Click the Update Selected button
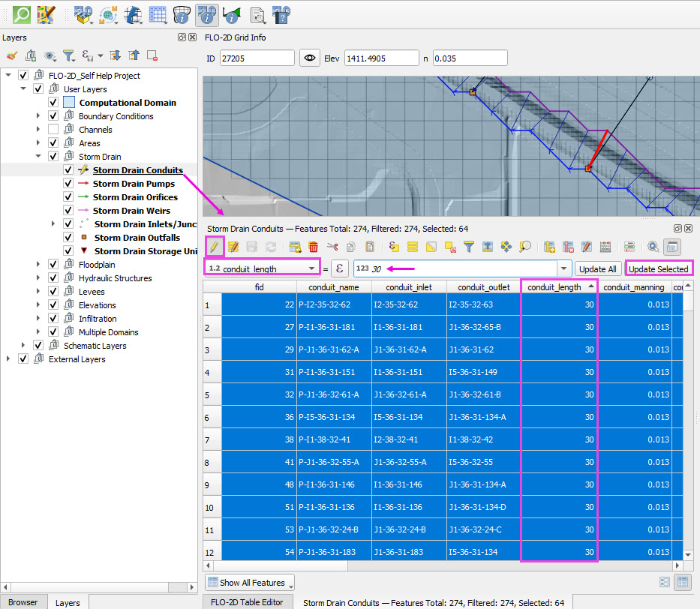The height and width of the screenshot is (609, 700). 658,268
